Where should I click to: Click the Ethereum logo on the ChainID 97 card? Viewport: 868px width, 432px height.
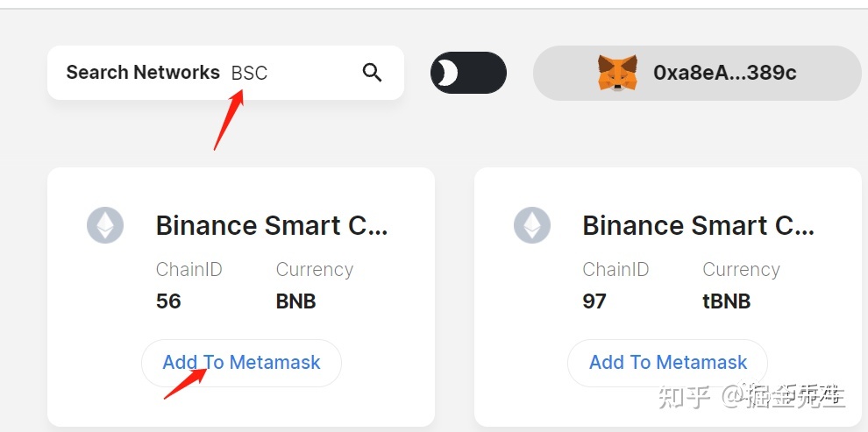(532, 225)
